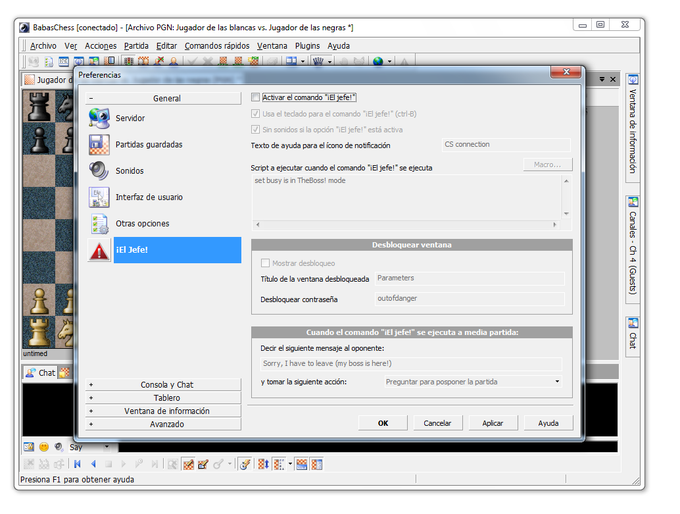This screenshot has height=514, width=680.
Task: Step back one move with blue arrow
Action: click(x=93, y=464)
